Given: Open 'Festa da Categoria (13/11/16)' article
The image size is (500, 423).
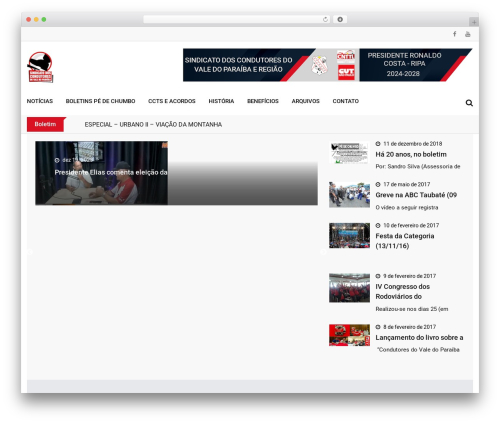Looking at the screenshot, I should tap(405, 241).
